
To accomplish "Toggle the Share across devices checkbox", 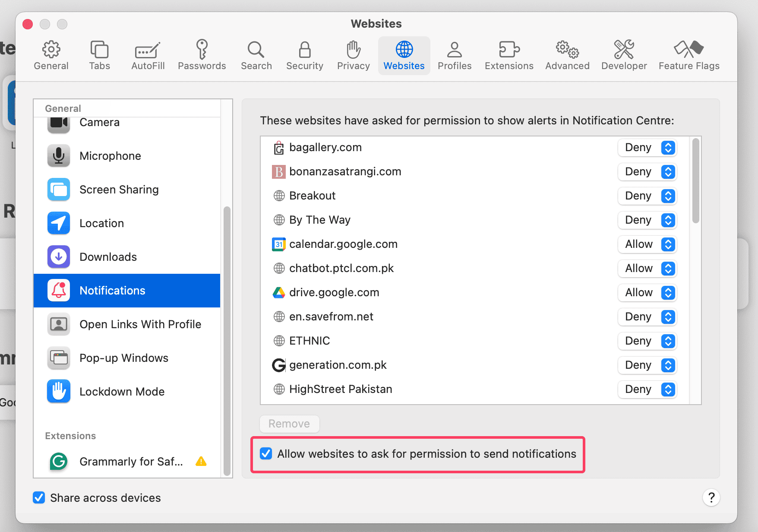I will point(39,498).
